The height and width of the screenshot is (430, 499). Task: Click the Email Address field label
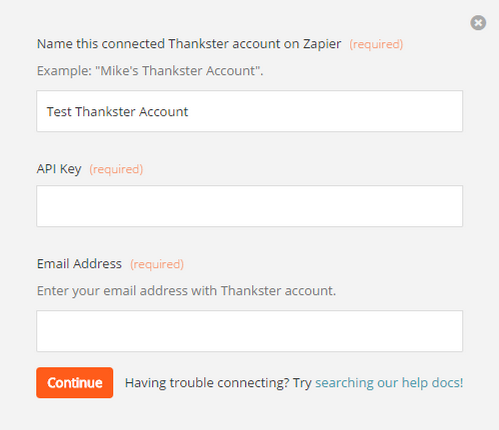(x=79, y=264)
